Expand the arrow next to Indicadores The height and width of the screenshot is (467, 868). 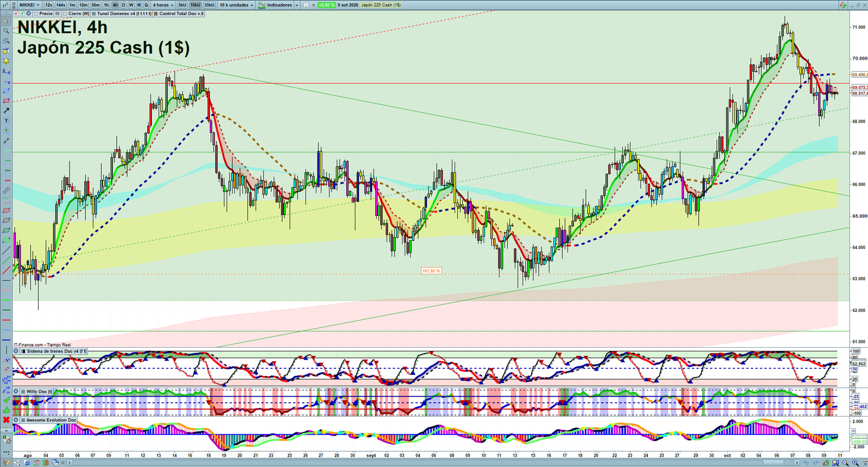297,5
